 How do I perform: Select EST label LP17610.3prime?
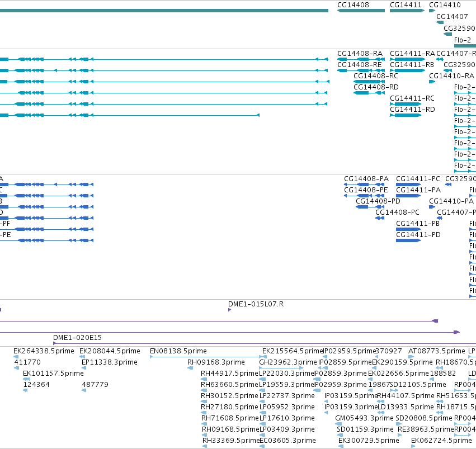(x=287, y=418)
